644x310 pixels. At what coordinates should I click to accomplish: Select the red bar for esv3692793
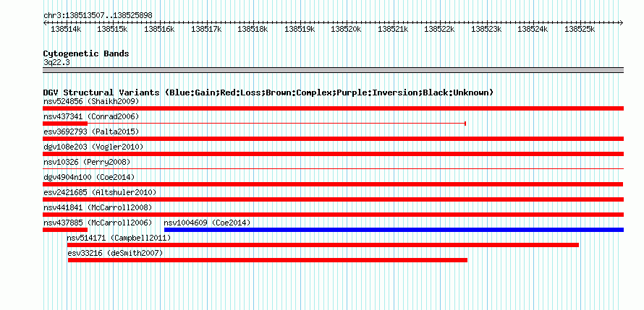click(x=333, y=139)
